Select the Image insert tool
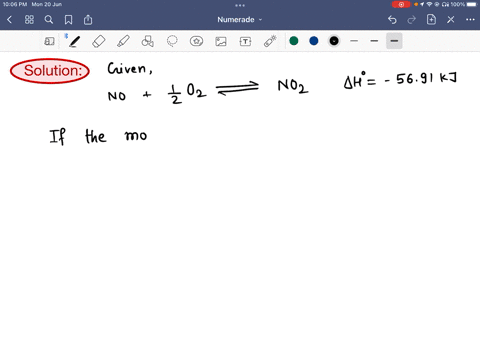Viewport: 480px width, 360px height. pyautogui.click(x=221, y=41)
